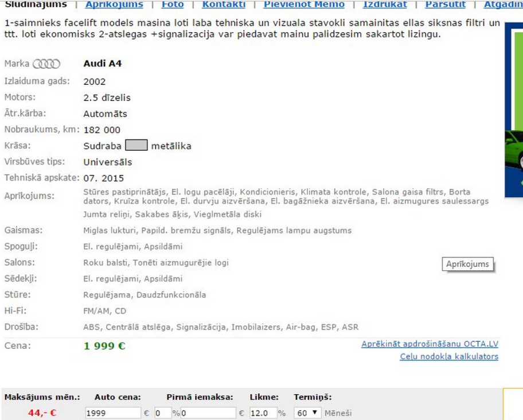
Task: Click the Audi rings logo icon
Action: click(x=46, y=64)
